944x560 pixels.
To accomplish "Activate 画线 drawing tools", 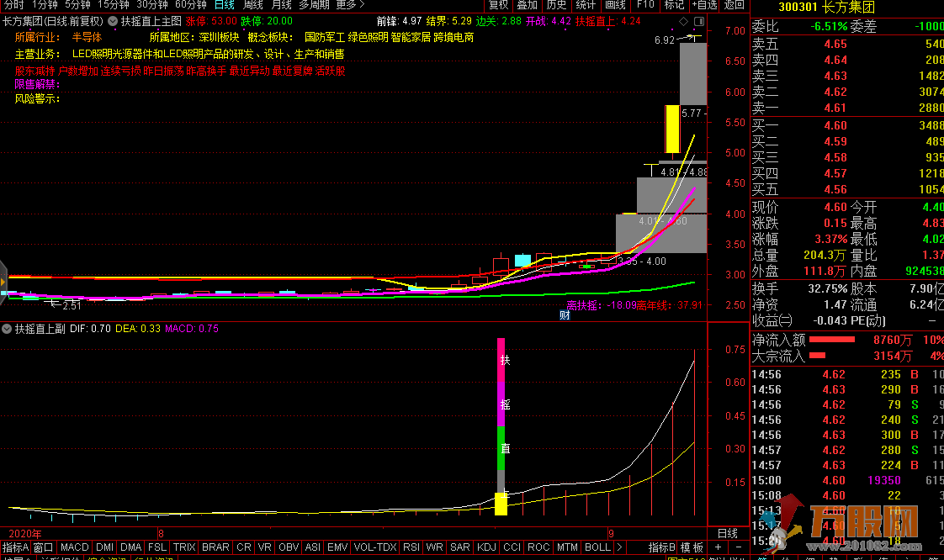I will tap(615, 5).
